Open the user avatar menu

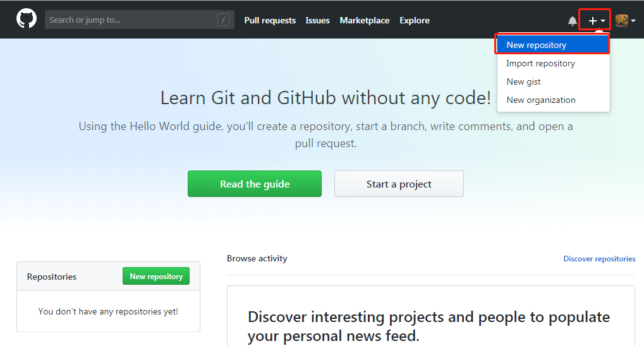point(625,21)
